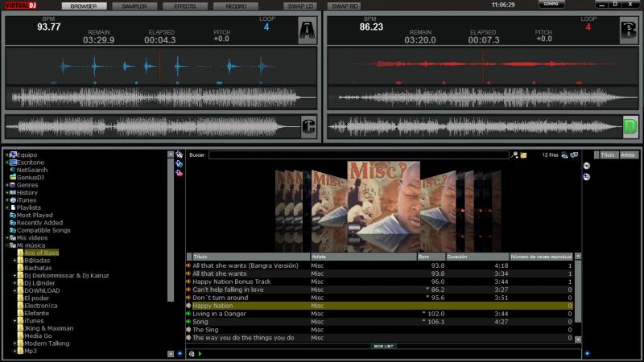Click the green deck D icon
The width and height of the screenshot is (644, 362).
click(x=630, y=125)
